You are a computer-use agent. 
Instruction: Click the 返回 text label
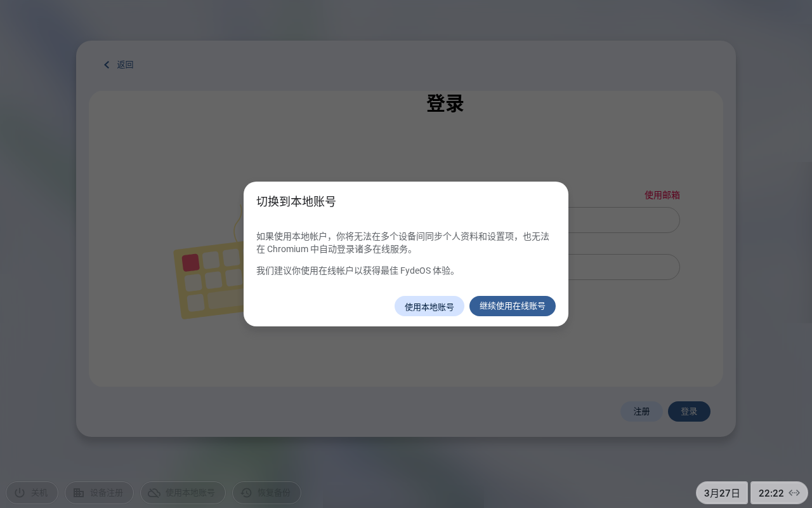pos(125,65)
